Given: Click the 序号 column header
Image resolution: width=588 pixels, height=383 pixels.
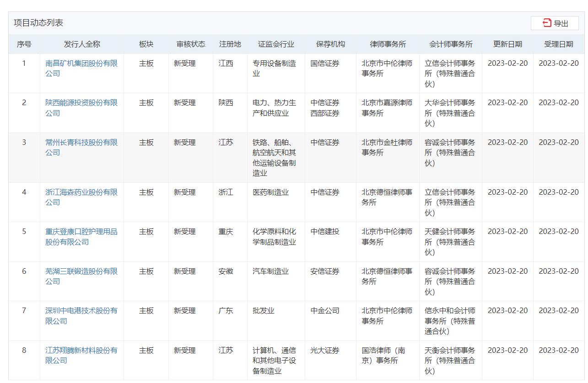Looking at the screenshot, I should [x=24, y=44].
